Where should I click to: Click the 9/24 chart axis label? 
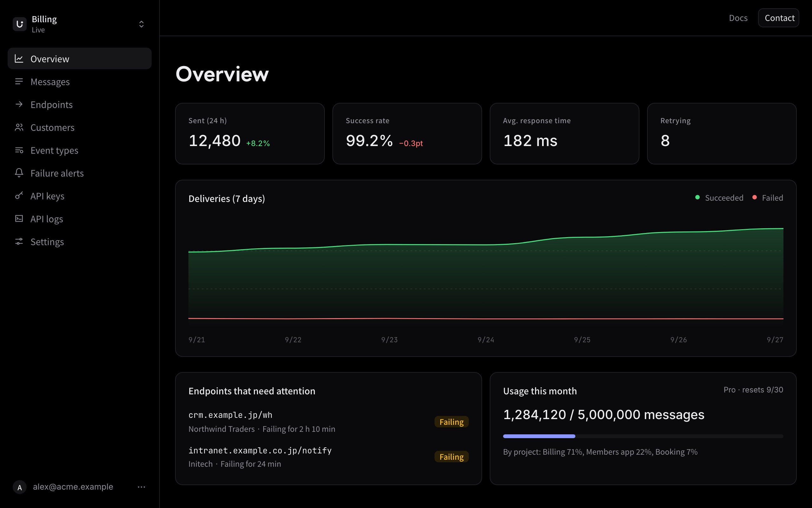point(486,340)
